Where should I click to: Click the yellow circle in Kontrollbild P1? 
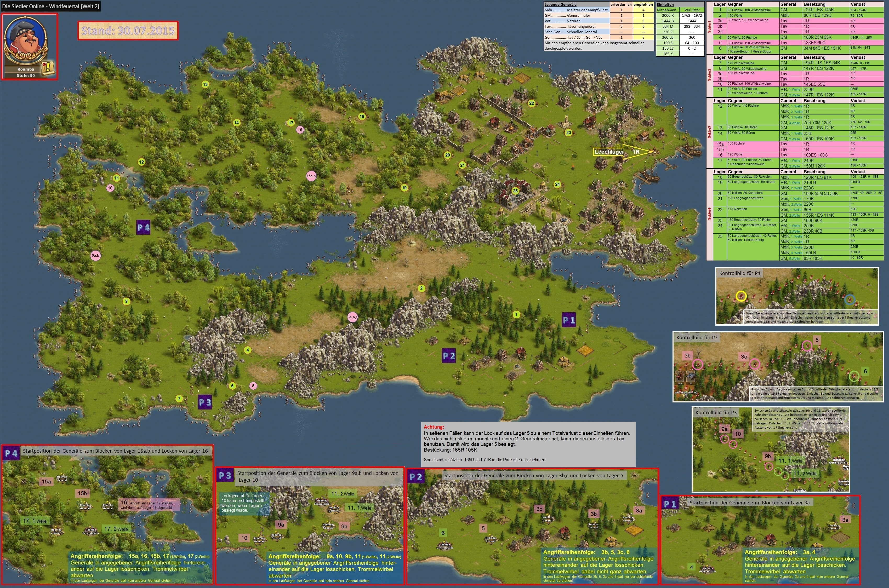click(x=741, y=296)
